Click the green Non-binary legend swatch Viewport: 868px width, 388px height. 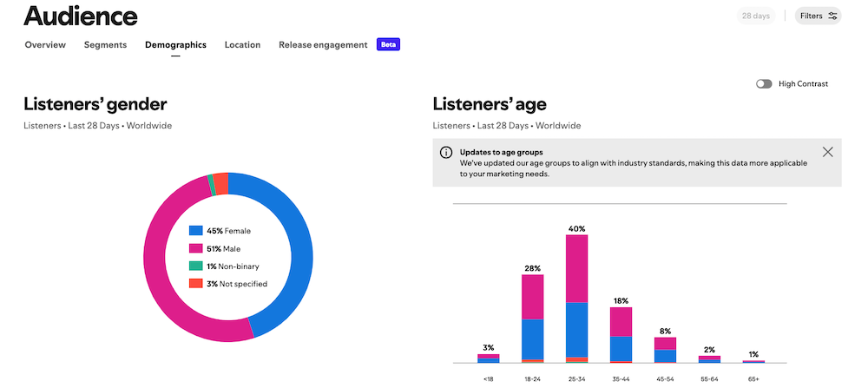pos(196,266)
